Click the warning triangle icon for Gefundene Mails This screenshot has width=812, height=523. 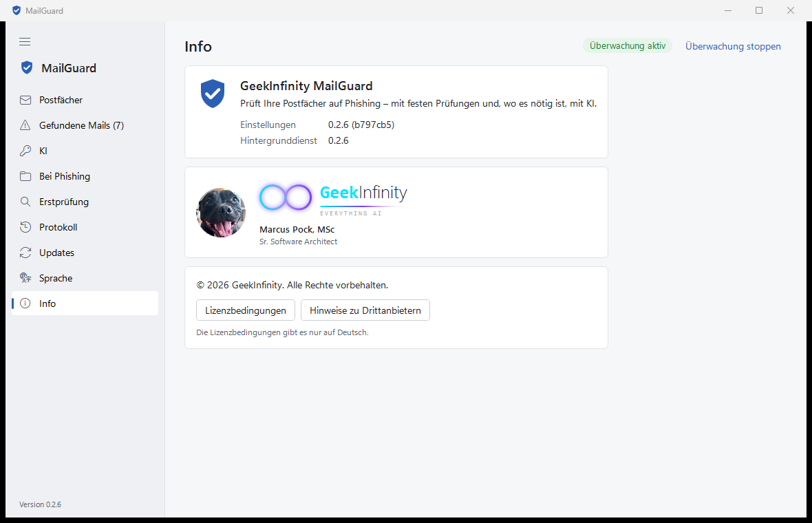tap(25, 125)
